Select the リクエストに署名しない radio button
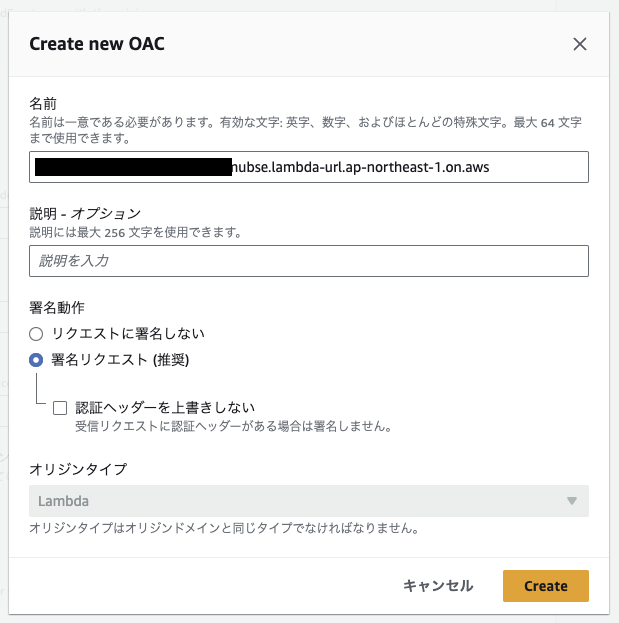The width and height of the screenshot is (619, 623). click(x=36, y=334)
